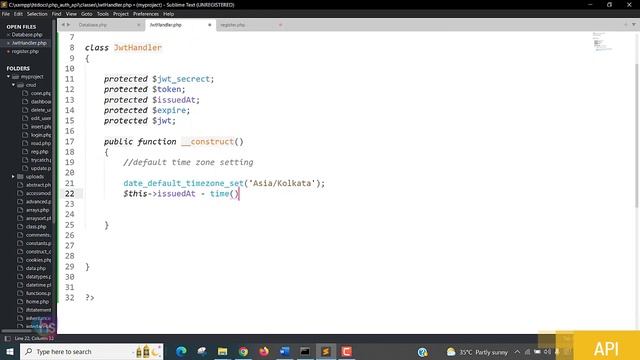Open the View menu
640x360 pixels.
[71, 14]
